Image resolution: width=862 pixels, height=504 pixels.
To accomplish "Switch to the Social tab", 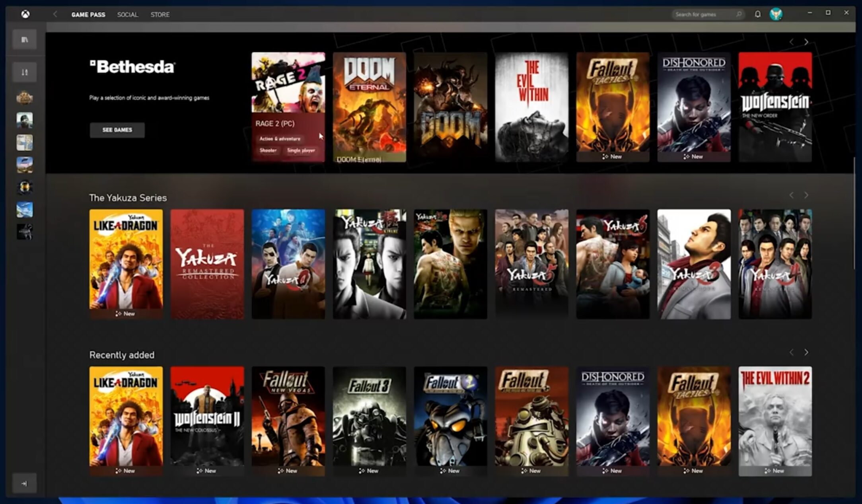I will pyautogui.click(x=127, y=15).
